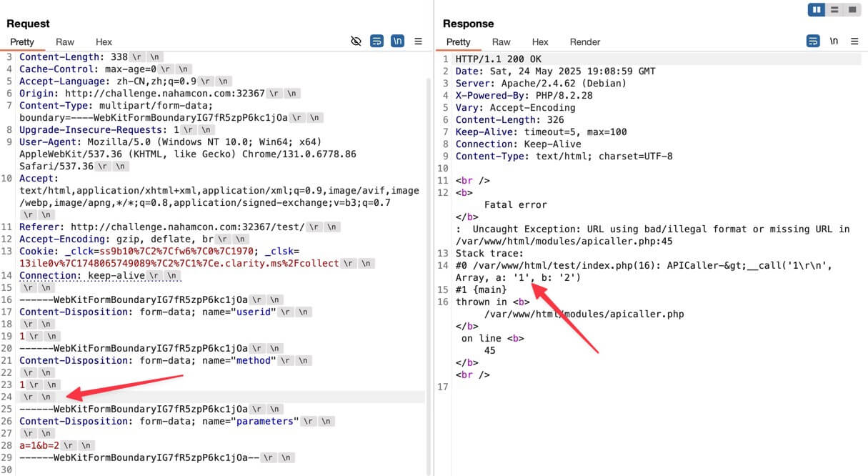Switch to the Raw tab in Response
Viewport: 868px width, 476px height.
click(x=502, y=42)
